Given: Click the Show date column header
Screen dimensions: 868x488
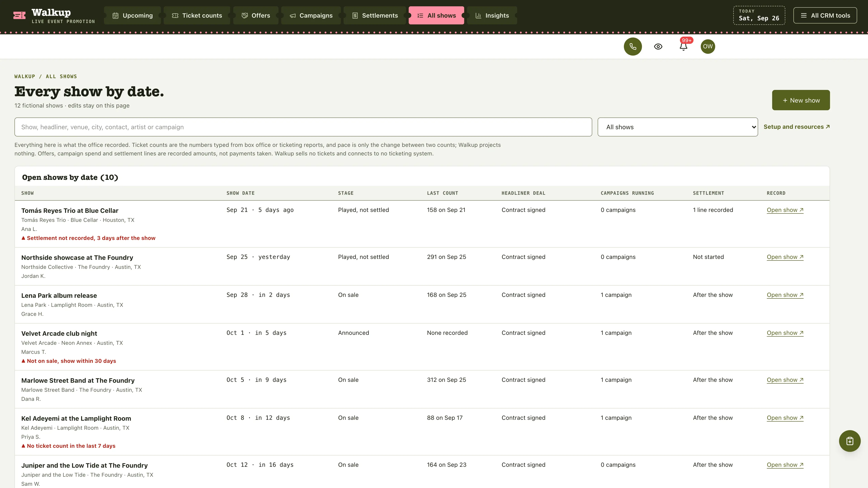Looking at the screenshot, I should coord(240,193).
